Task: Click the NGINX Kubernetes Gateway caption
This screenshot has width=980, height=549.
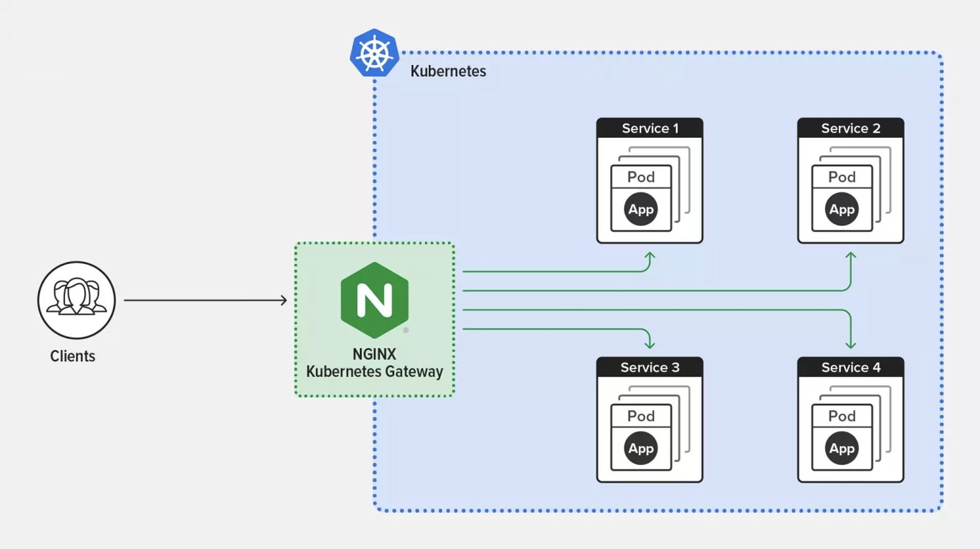Action: click(x=374, y=363)
